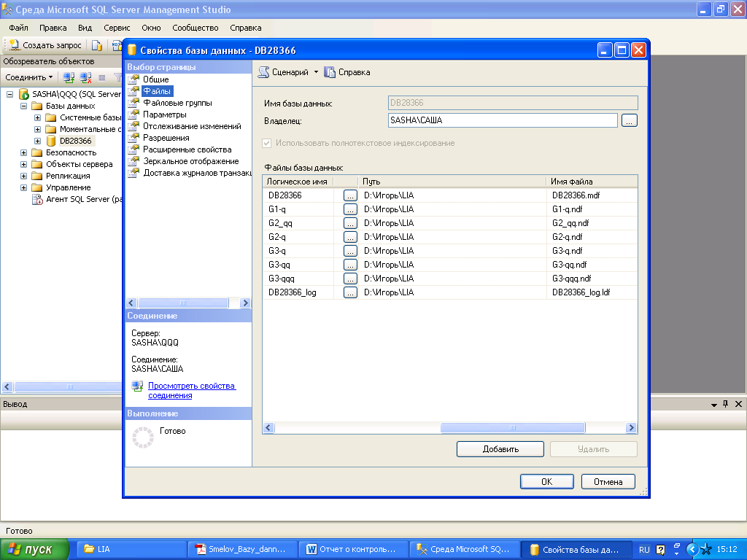Click DB28366 database icon in tree

pos(51,141)
